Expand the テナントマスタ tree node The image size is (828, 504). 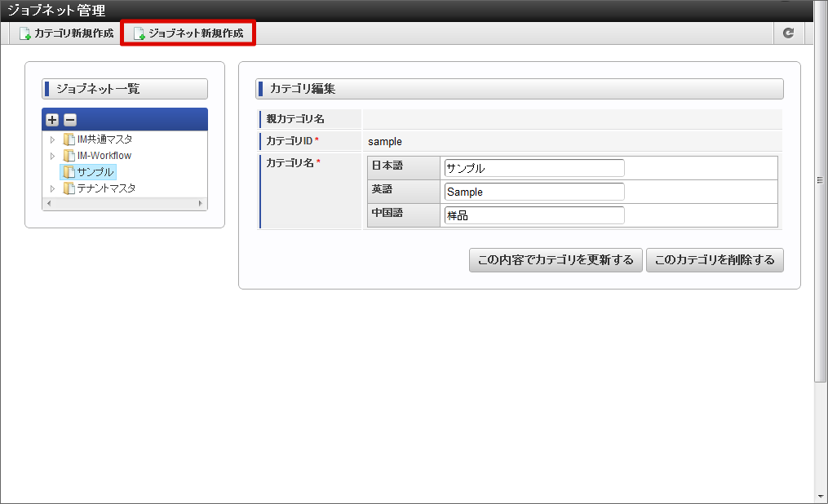tap(52, 188)
